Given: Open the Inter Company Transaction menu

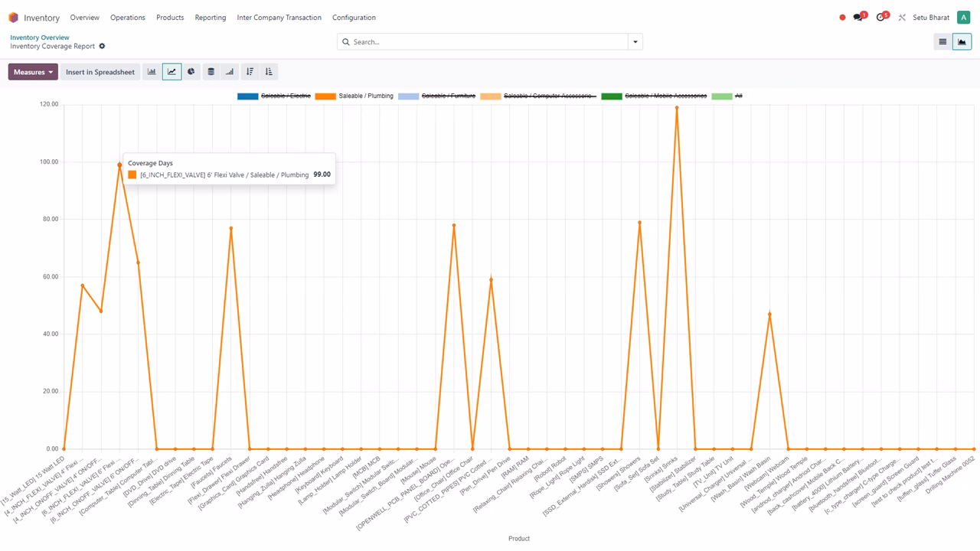Looking at the screenshot, I should [279, 18].
